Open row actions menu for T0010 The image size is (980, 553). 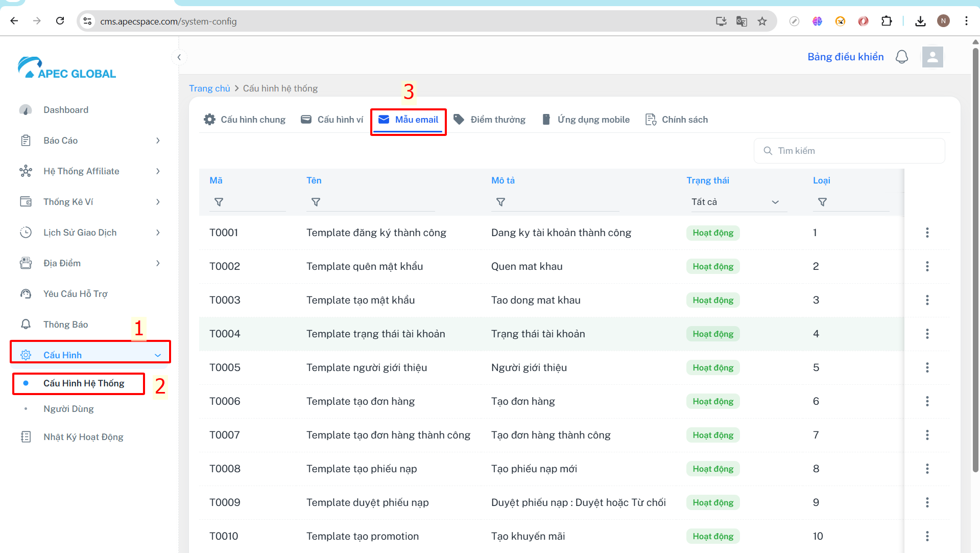(927, 536)
